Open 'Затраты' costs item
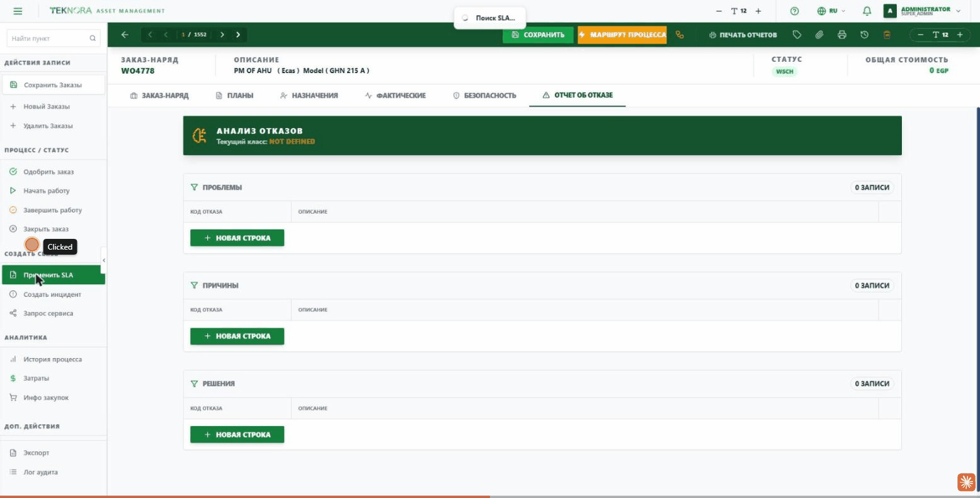The height and width of the screenshot is (498, 980). click(x=54, y=378)
